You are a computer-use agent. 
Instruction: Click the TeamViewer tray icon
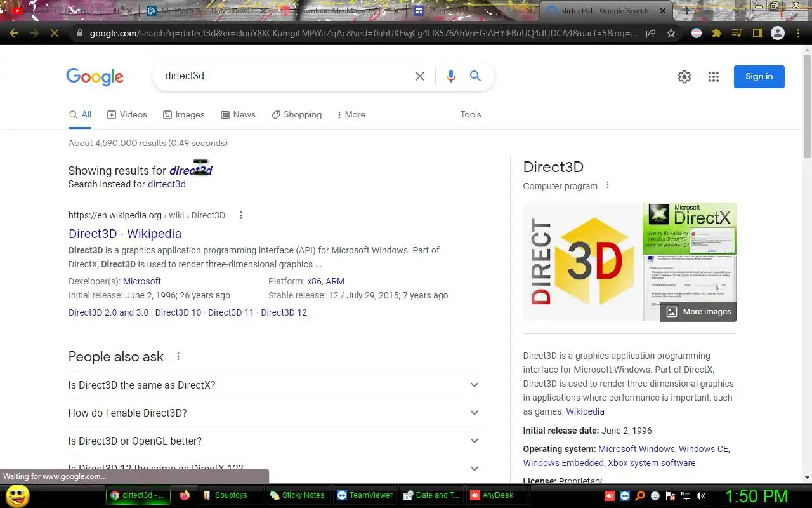tap(625, 496)
